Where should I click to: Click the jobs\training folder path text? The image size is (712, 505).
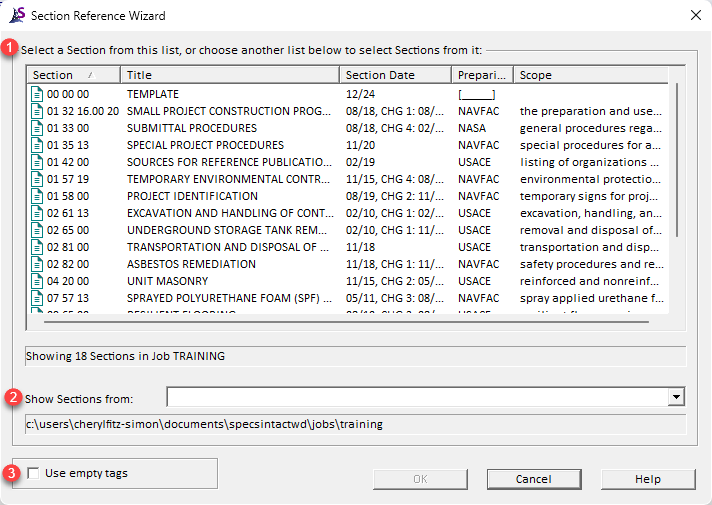pos(204,424)
